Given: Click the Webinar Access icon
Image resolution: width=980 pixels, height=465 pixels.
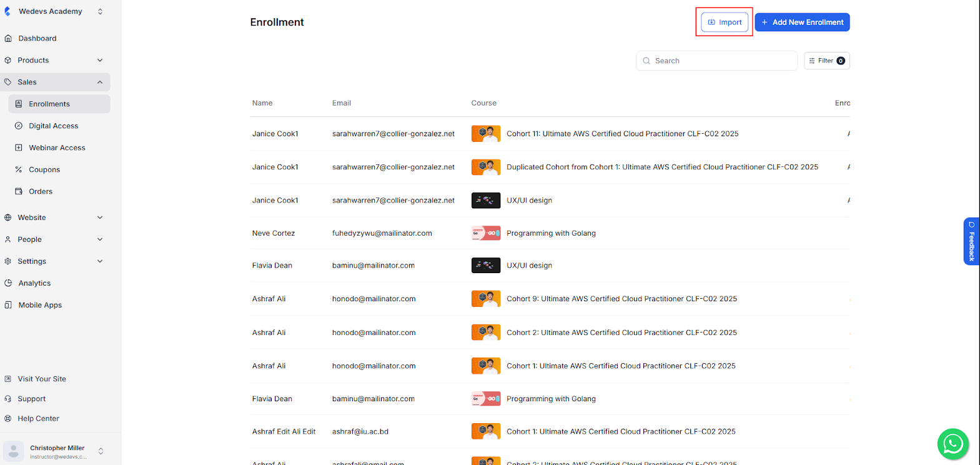Looking at the screenshot, I should pos(19,147).
